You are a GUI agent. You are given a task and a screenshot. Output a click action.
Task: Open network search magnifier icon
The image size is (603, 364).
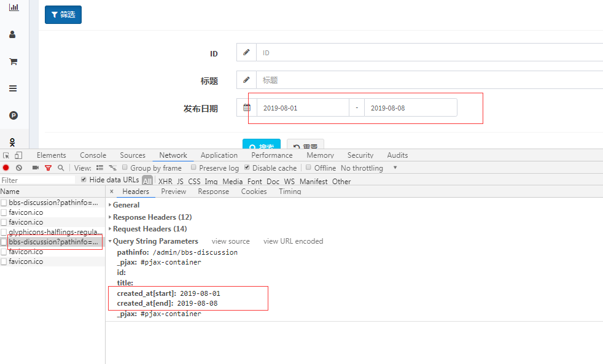61,168
